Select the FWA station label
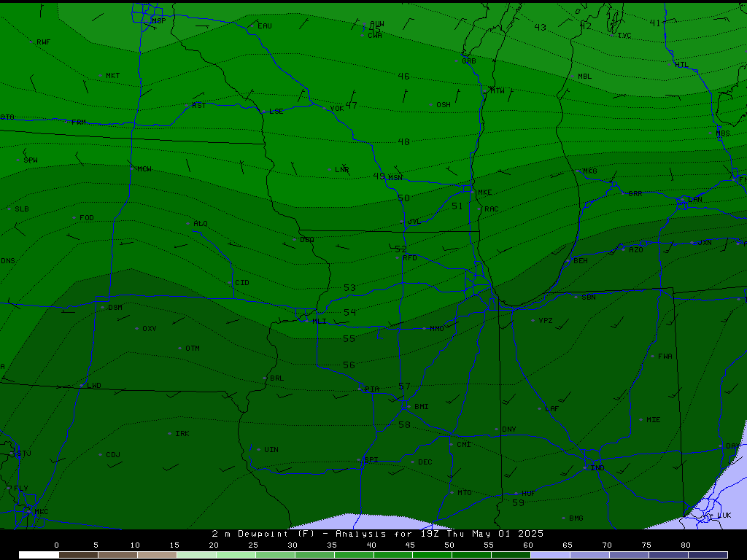747x560 pixels. (665, 356)
